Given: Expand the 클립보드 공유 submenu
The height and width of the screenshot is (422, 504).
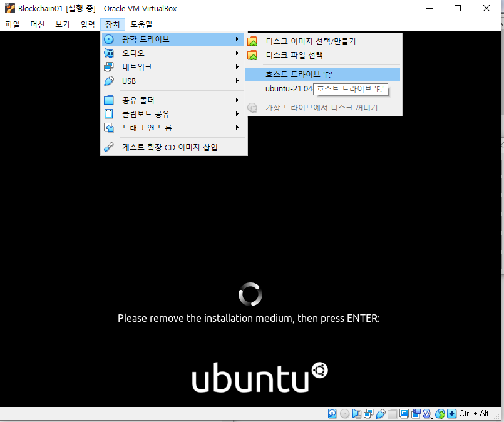Looking at the screenshot, I should [173, 114].
